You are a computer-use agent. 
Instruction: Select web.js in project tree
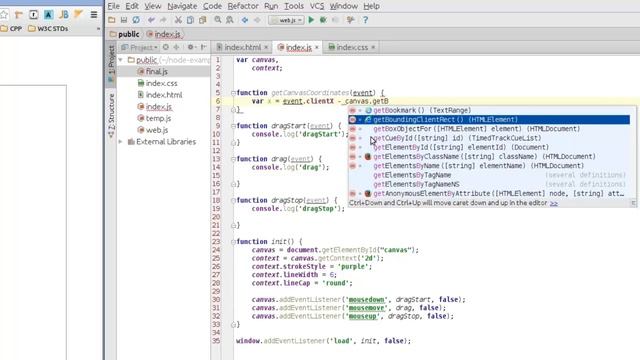[x=157, y=130]
